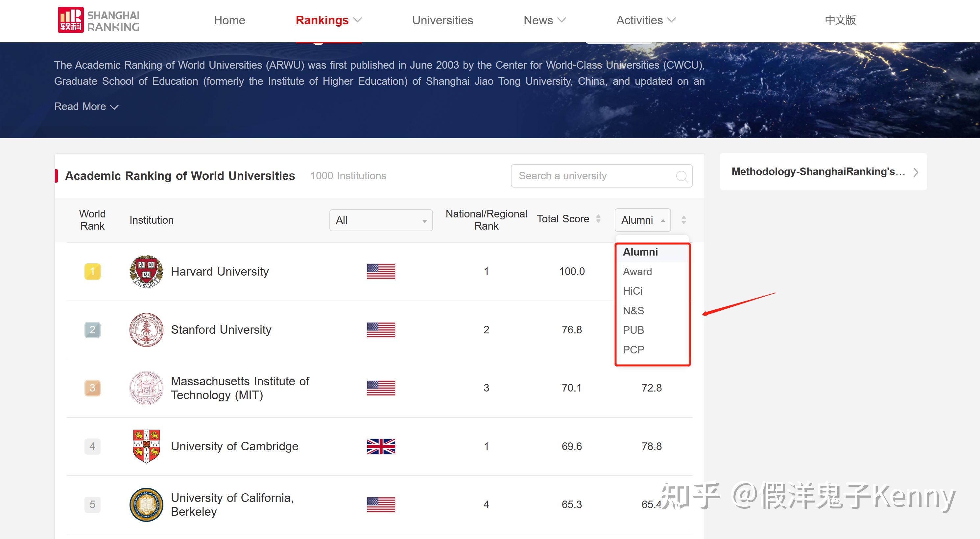
Task: Toggle the Total Score sort order
Action: pyautogui.click(x=598, y=218)
